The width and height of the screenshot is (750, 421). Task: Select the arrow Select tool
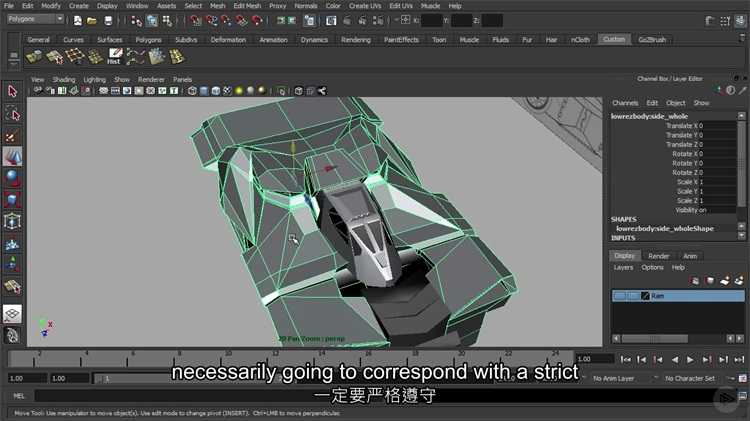coord(12,91)
